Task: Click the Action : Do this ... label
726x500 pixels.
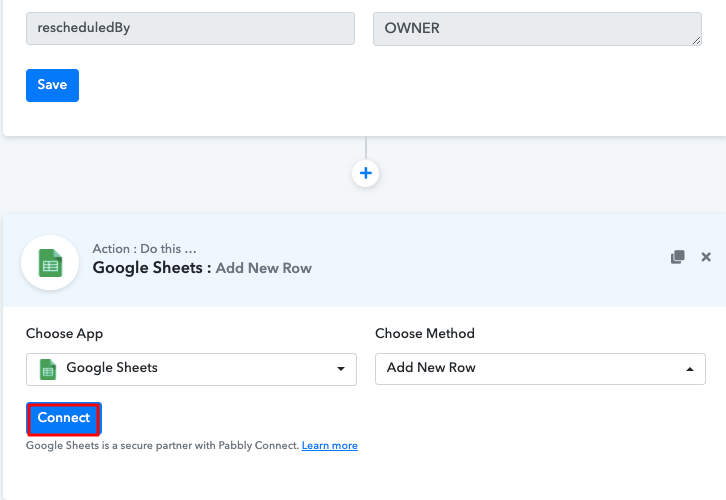Action: tap(144, 249)
